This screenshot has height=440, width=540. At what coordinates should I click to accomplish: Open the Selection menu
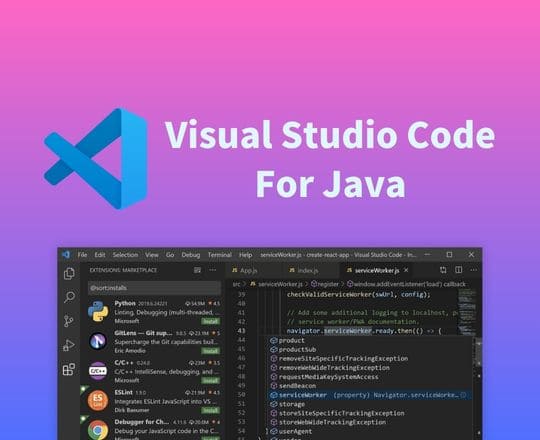tap(125, 255)
